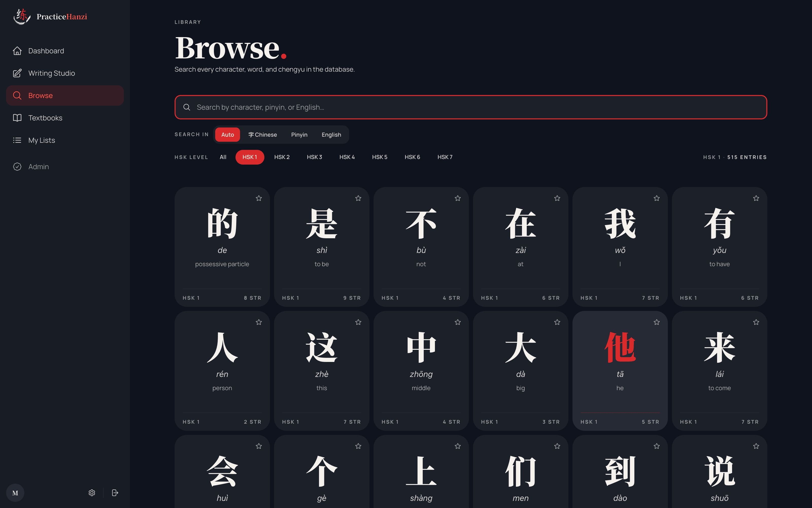Filter by HSK 7

point(445,157)
